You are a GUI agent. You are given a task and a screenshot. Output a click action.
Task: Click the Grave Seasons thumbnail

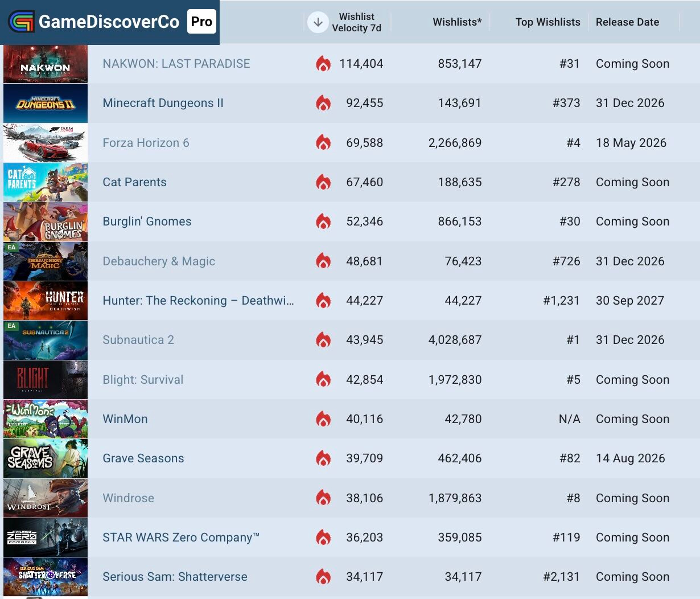46,458
